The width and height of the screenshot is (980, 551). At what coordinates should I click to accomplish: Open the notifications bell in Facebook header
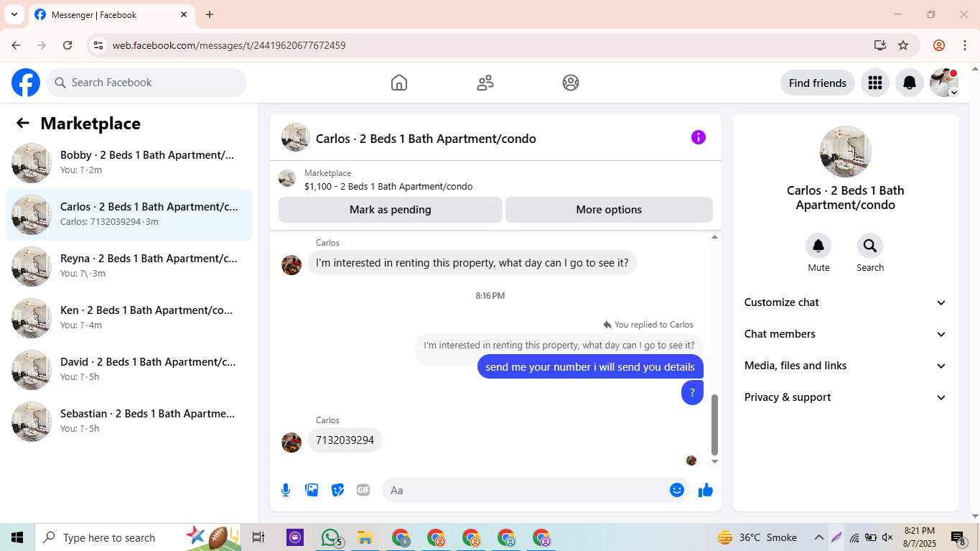click(x=910, y=83)
